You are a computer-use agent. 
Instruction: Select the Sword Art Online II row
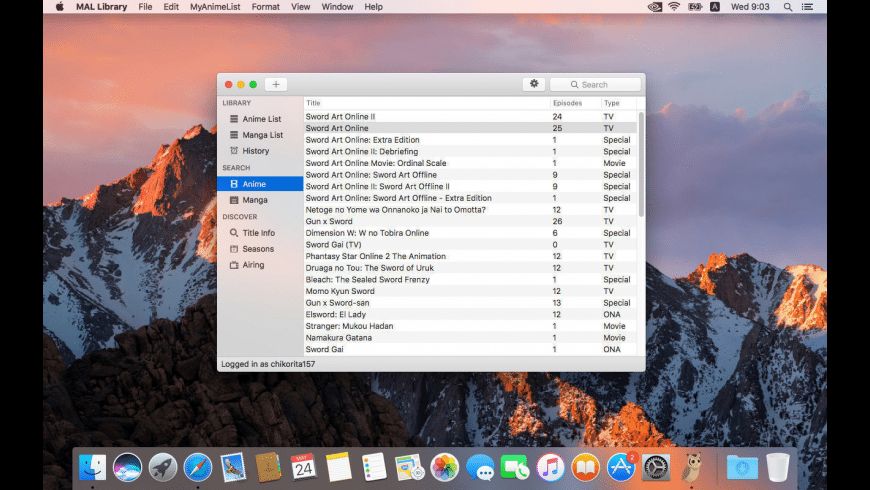pyautogui.click(x=471, y=117)
